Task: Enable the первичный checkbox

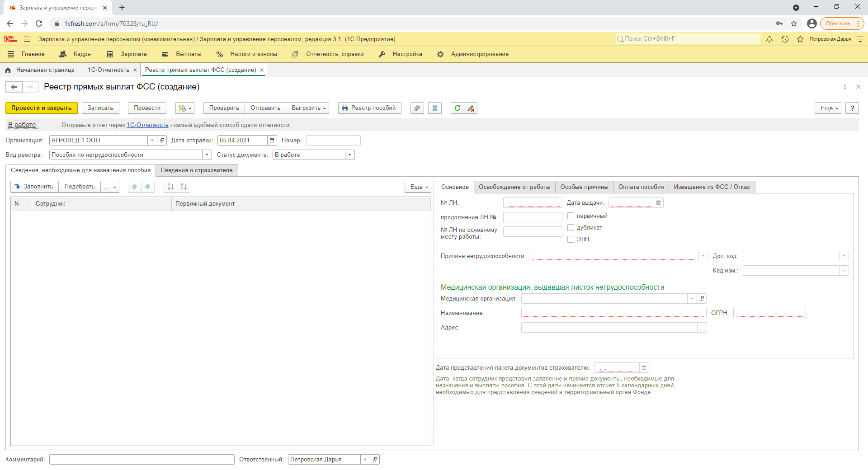Action: (571, 216)
